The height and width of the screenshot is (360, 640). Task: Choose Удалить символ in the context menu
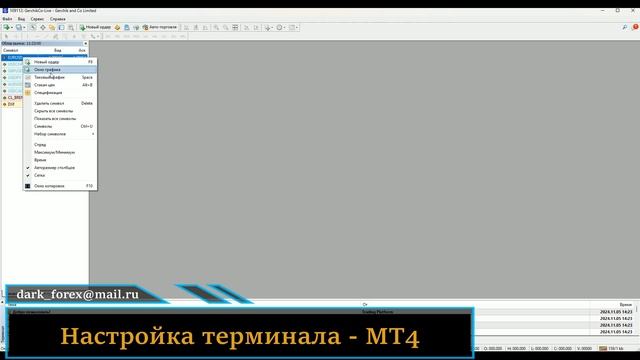tap(60, 103)
